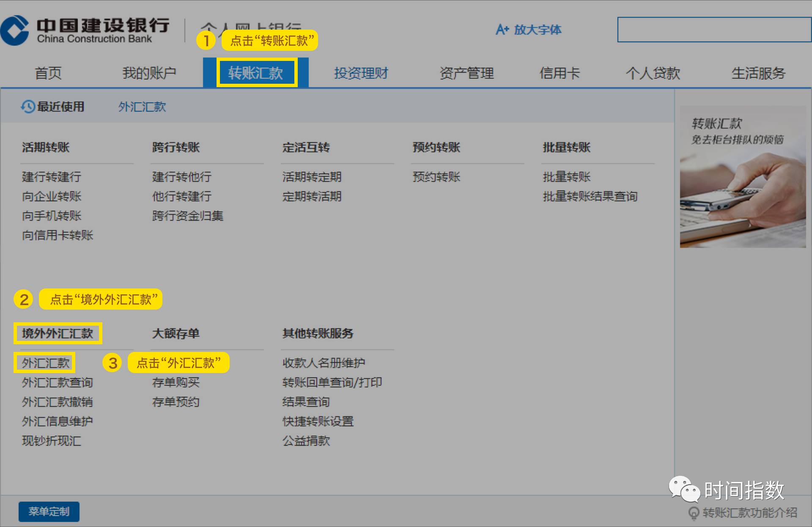Open the 外汇汇款 link under 境外外汇汇款

pyautogui.click(x=45, y=363)
